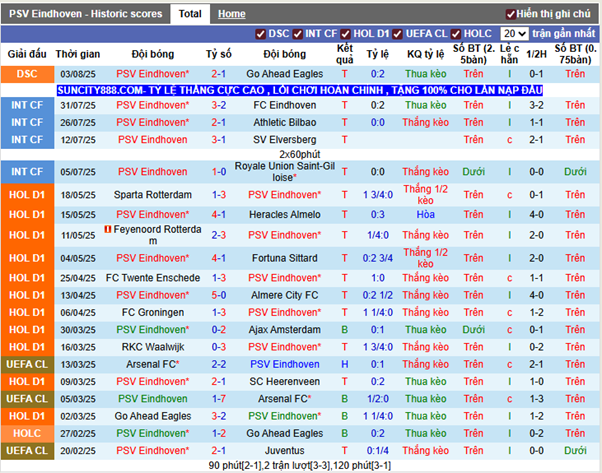The width and height of the screenshot is (602, 473).
Task: Open Feyenoord Rotterdam team link
Action: click(x=157, y=235)
